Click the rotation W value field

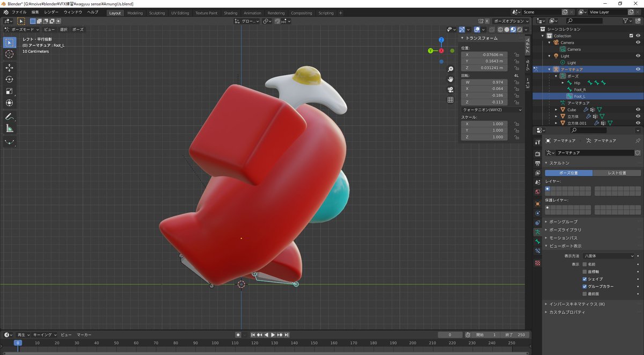[x=485, y=82]
